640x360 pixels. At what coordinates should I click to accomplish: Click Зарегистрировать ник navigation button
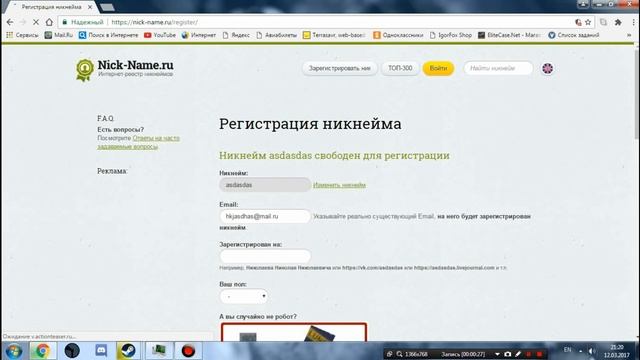[x=340, y=68]
